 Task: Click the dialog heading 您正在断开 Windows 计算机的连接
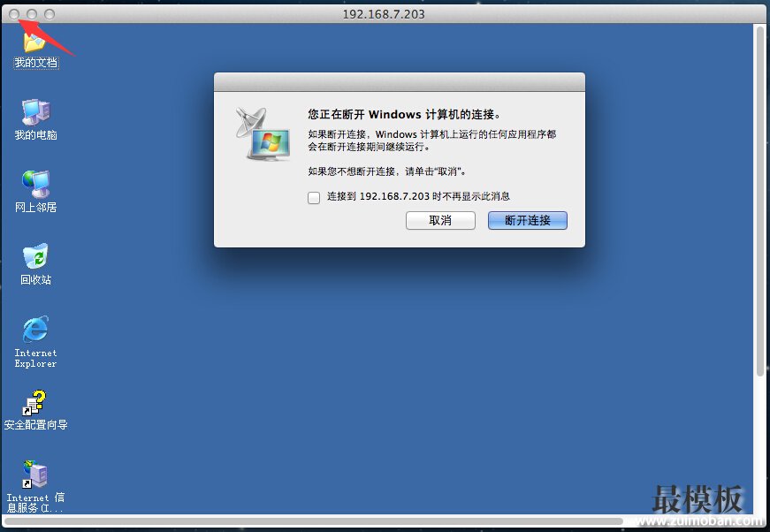(404, 114)
